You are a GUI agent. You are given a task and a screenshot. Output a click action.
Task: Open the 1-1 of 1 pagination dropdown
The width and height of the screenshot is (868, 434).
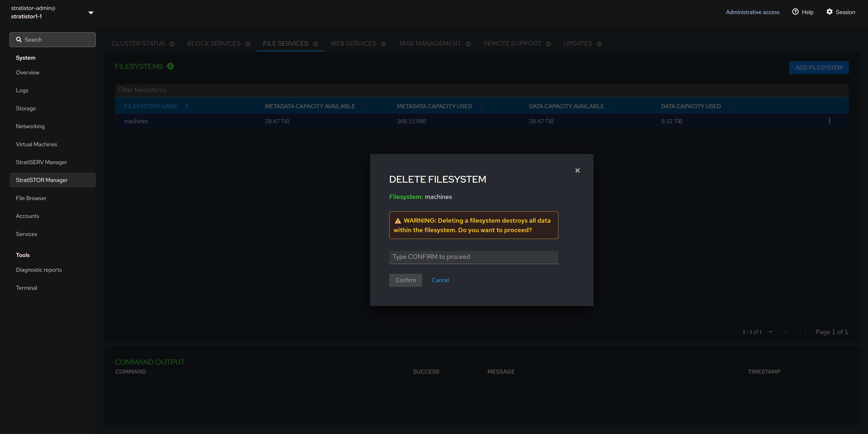click(x=770, y=332)
